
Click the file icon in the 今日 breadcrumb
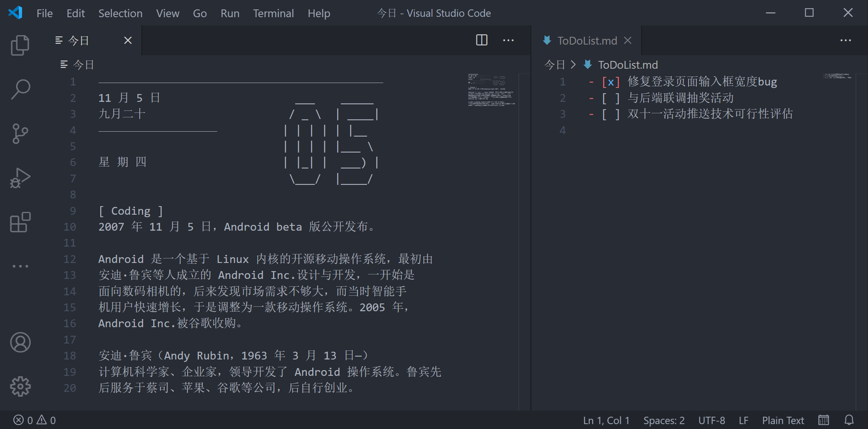point(64,65)
